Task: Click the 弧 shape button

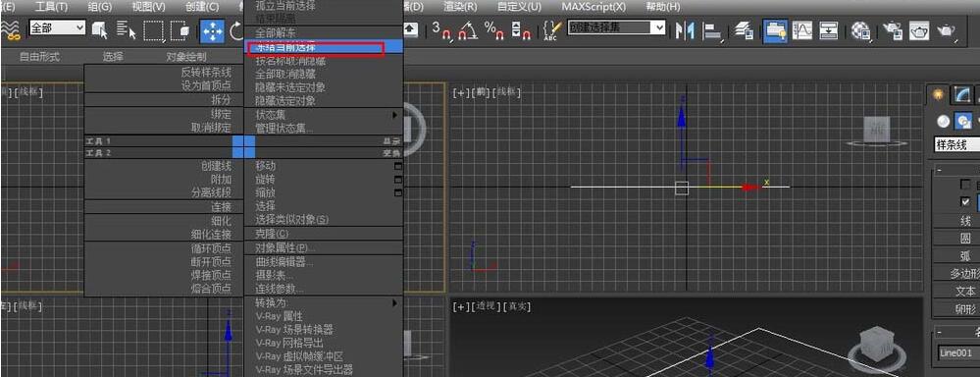Action: [956, 255]
